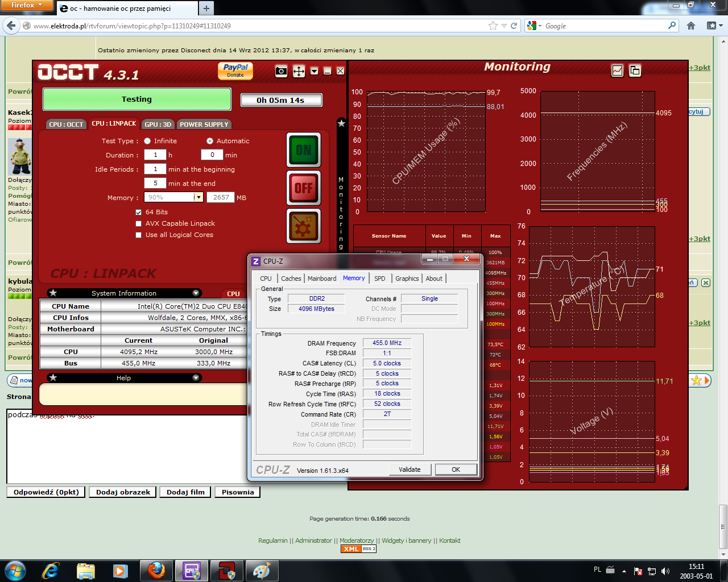Start the test with the green ON button
This screenshot has height=582, width=728.
[304, 150]
